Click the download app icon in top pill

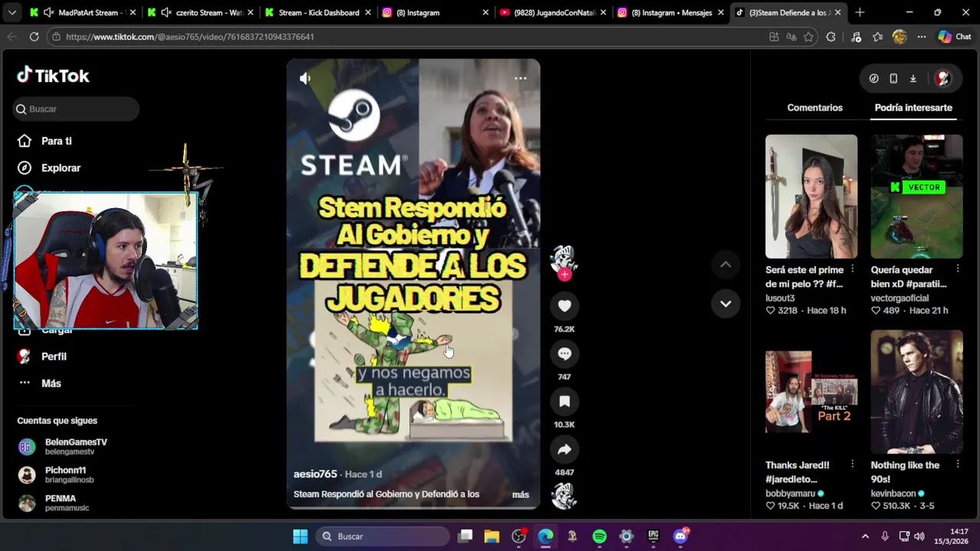[x=913, y=78]
